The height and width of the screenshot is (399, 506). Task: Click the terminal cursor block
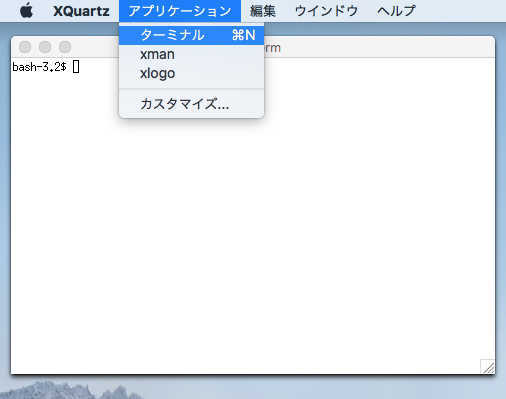click(76, 67)
